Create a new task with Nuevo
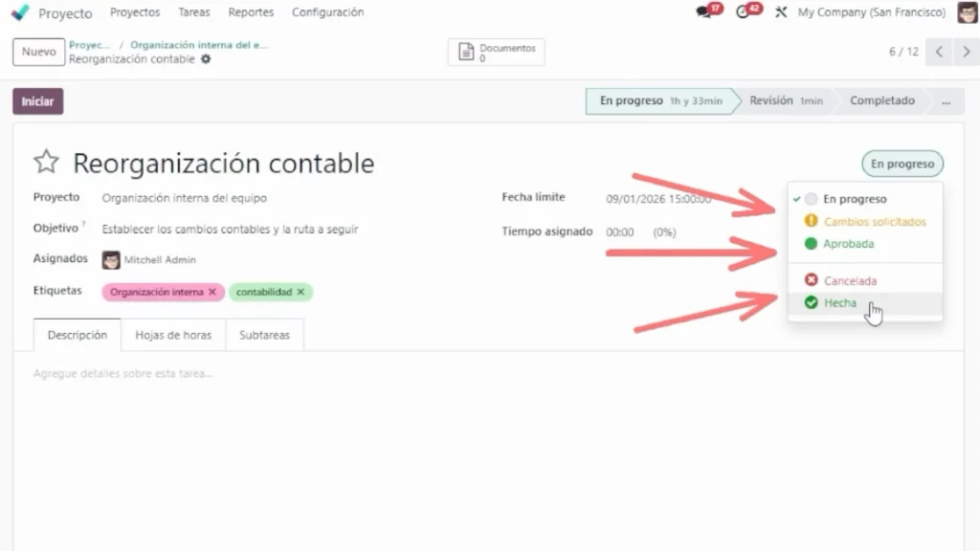 click(38, 52)
